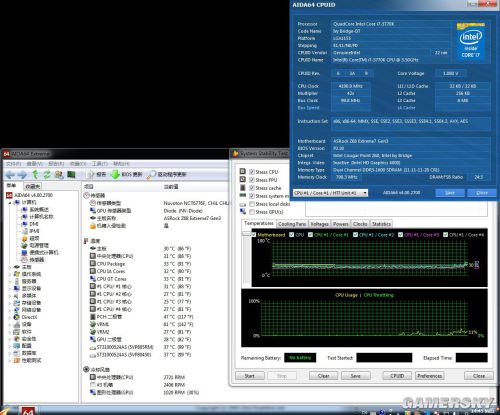The image size is (500, 415).
Task: Open the CPU #1 / Core #1 dropdown
Action: [330, 193]
